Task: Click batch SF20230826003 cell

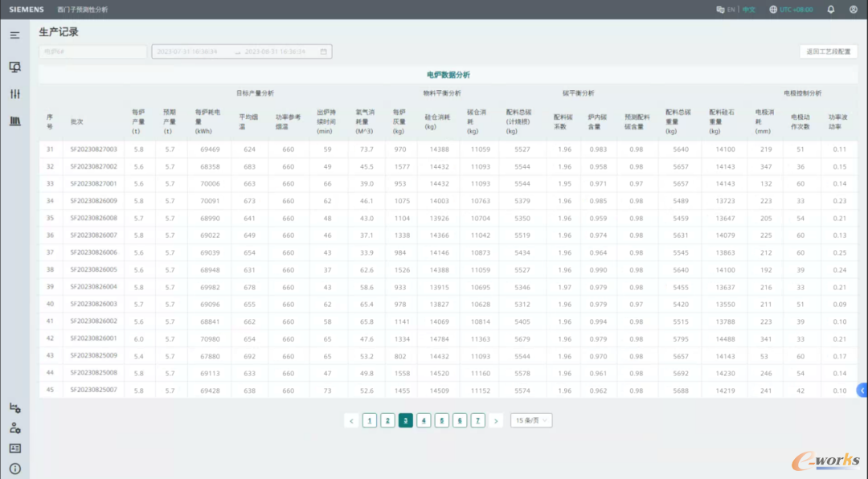Action: pos(93,304)
